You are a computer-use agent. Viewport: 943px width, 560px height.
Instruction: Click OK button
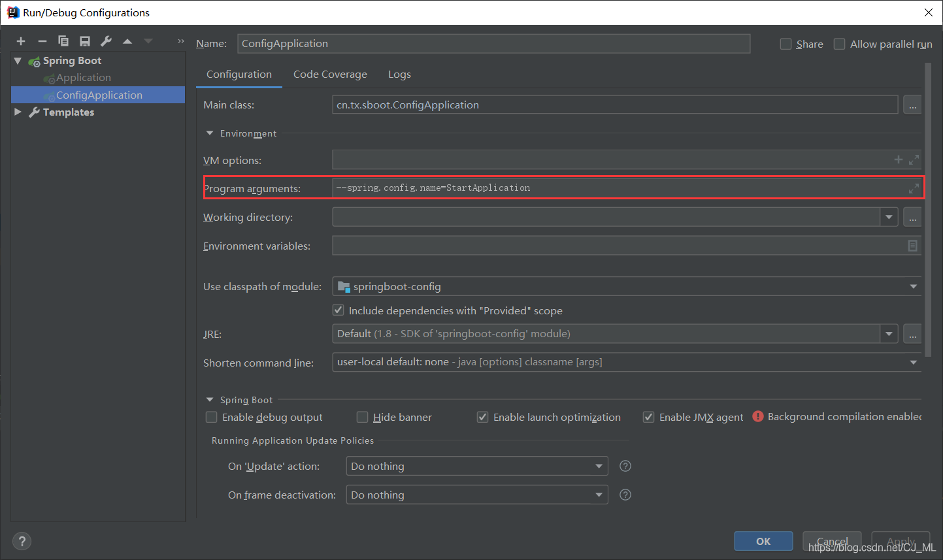763,541
